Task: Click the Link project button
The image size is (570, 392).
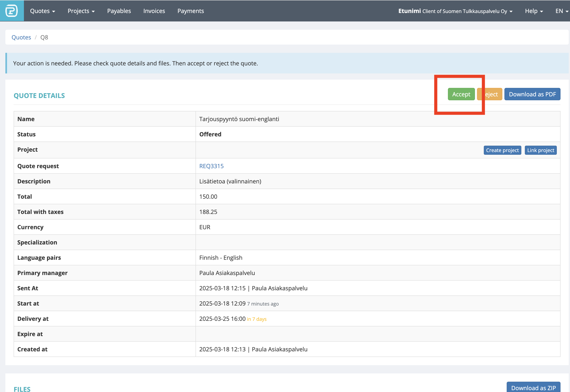Action: (x=541, y=150)
